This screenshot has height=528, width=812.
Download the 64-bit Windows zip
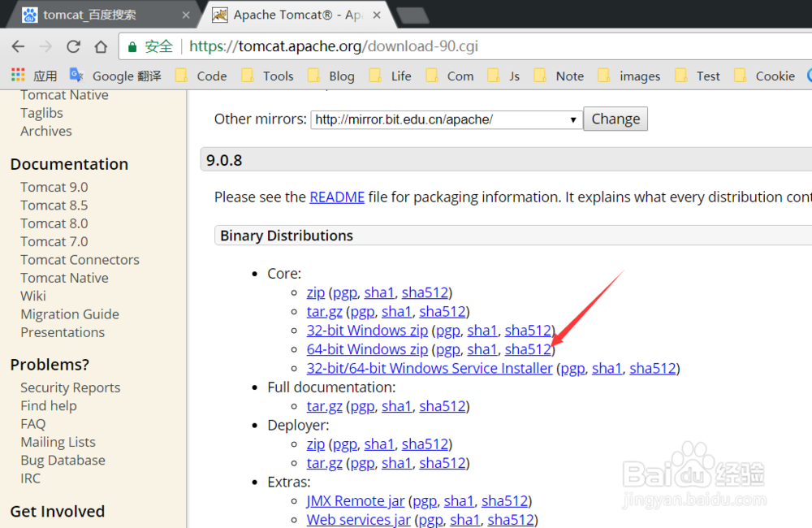367,350
